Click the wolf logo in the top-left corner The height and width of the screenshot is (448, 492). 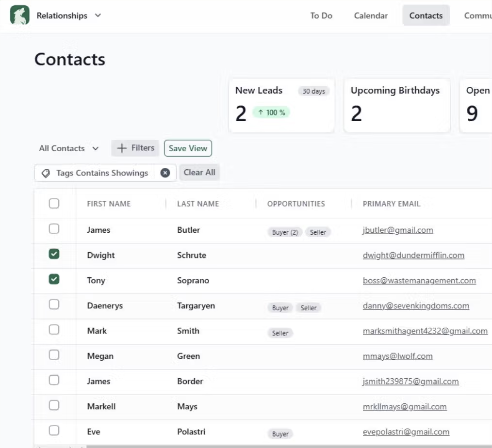[x=19, y=15]
